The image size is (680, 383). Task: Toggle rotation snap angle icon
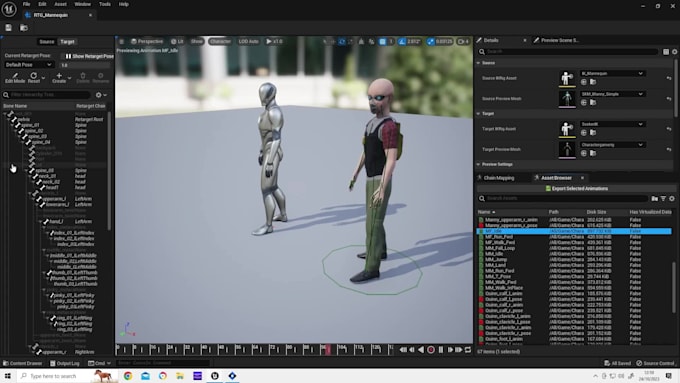click(402, 42)
